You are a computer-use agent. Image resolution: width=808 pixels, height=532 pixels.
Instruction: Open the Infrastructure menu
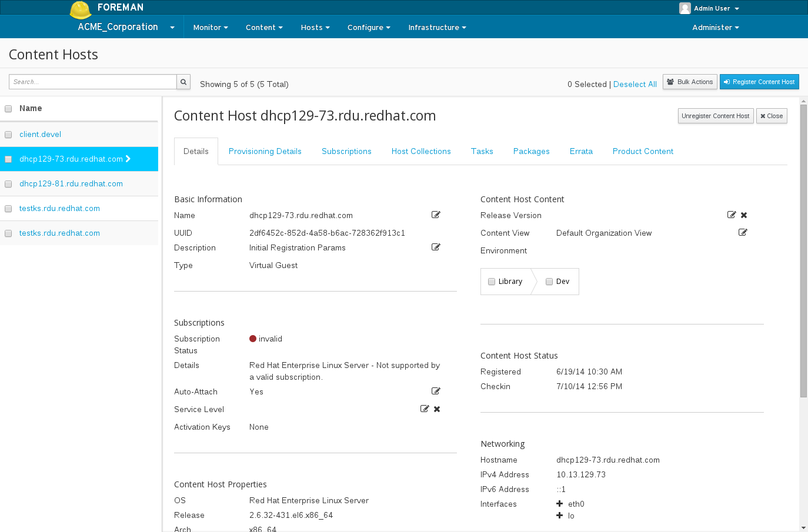(437, 28)
